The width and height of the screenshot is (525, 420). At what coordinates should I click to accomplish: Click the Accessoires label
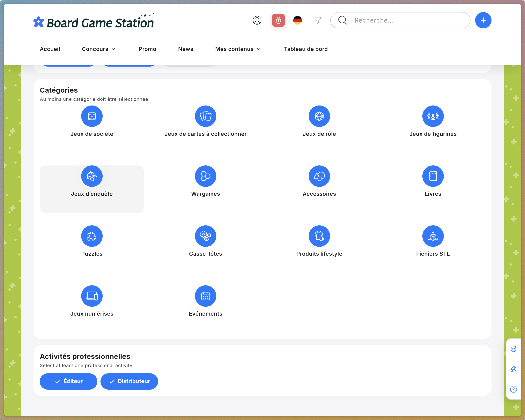click(x=319, y=194)
